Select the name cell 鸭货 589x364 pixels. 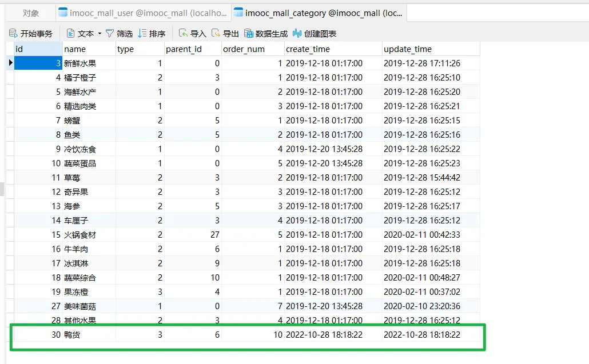(89, 334)
